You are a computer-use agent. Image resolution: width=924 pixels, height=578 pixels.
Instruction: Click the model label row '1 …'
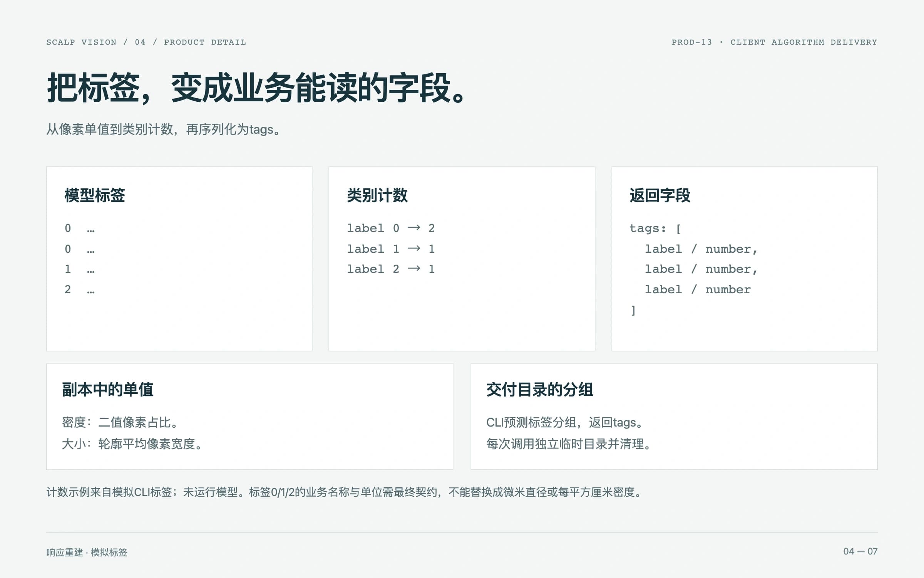[80, 269]
